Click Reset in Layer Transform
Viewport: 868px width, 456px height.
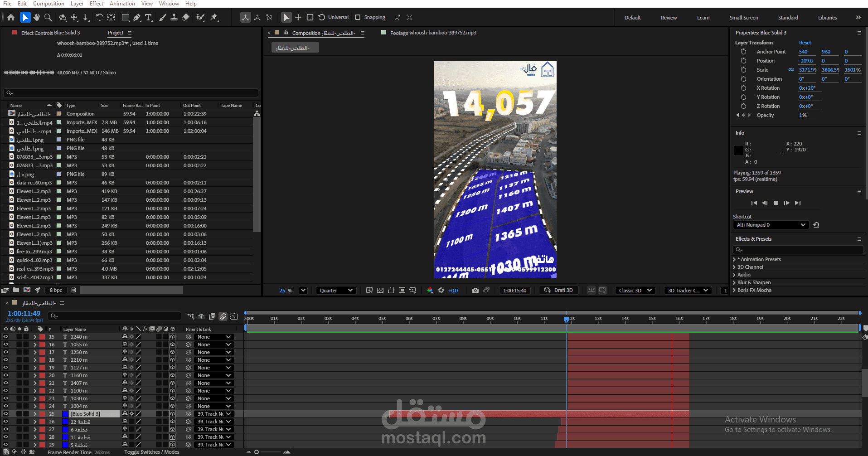(805, 43)
